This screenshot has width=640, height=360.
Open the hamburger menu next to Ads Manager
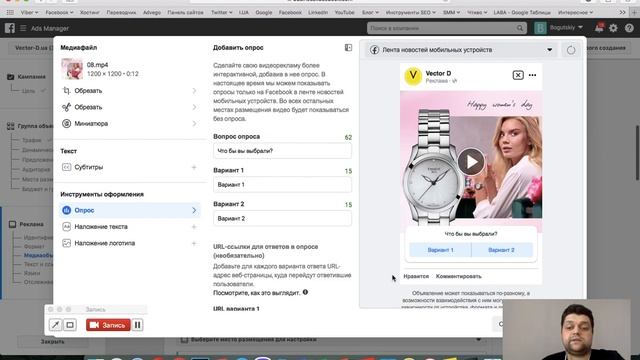pyautogui.click(x=23, y=28)
